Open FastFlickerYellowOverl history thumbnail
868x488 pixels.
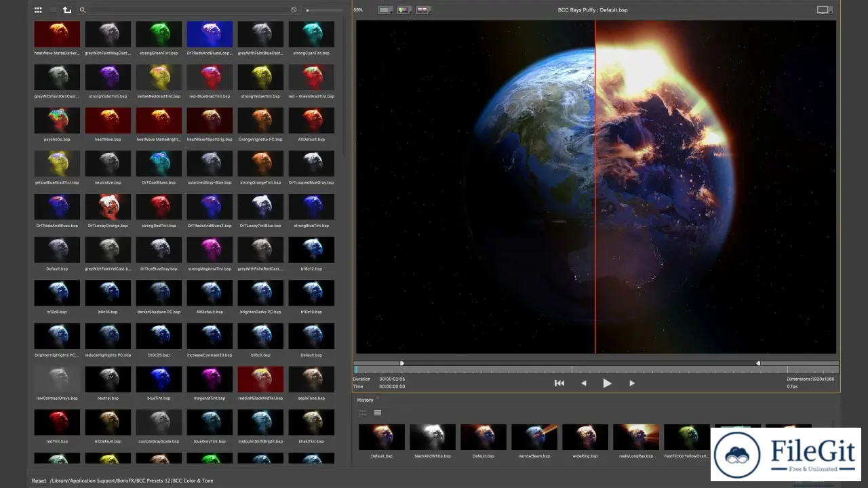click(687, 437)
